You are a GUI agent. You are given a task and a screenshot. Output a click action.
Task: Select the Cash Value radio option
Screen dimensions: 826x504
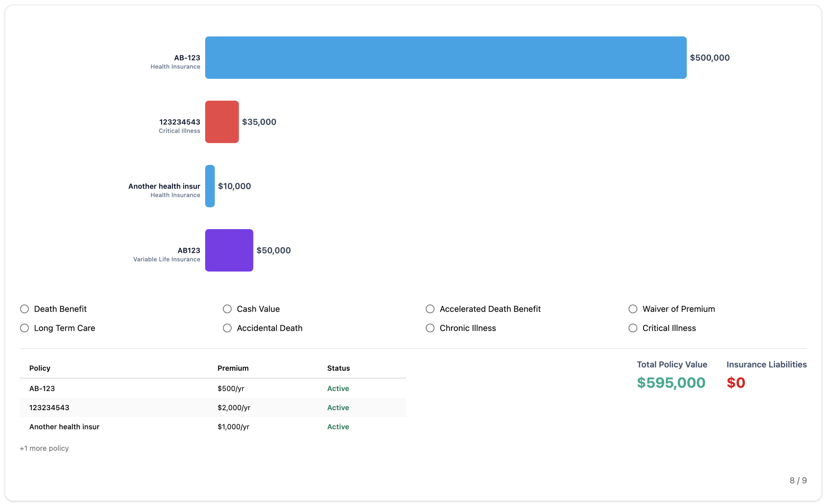tap(227, 309)
